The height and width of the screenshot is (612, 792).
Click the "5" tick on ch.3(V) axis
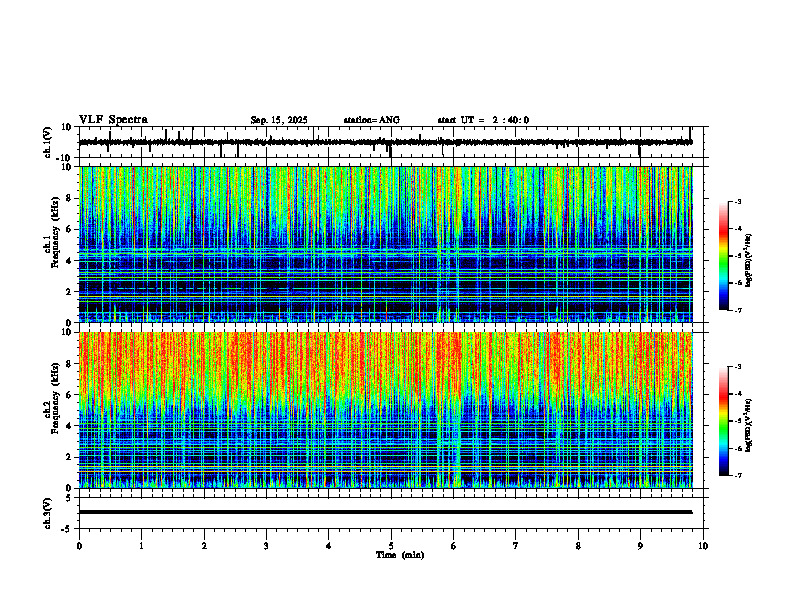tap(69, 498)
